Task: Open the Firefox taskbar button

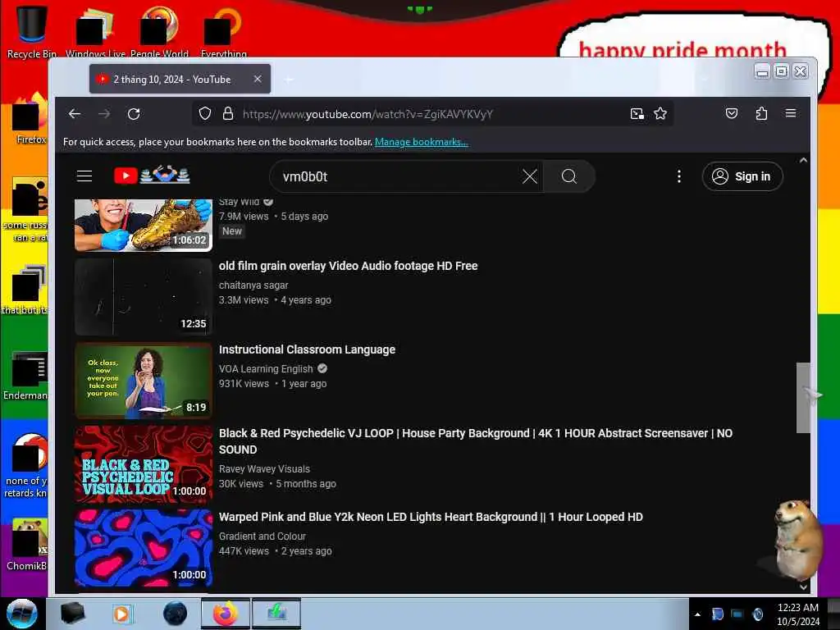Action: [x=226, y=614]
